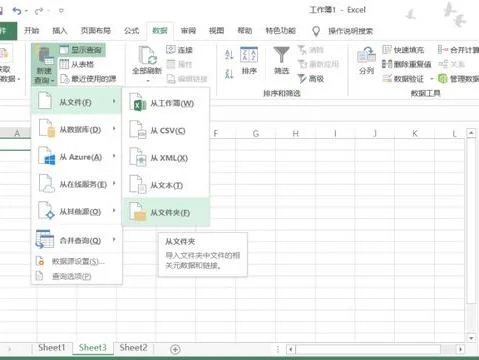Switch to the 页面布局 tab
This screenshot has height=360, width=479.
(x=96, y=31)
